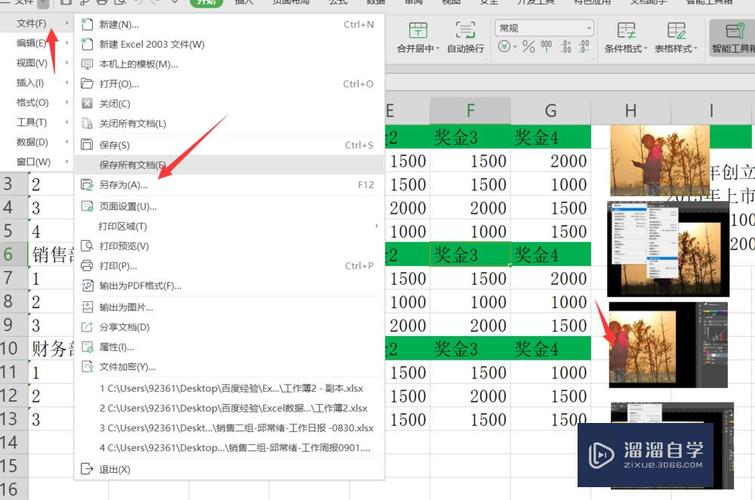Click the 打印(P) printer icon
755x500 pixels.
87,266
